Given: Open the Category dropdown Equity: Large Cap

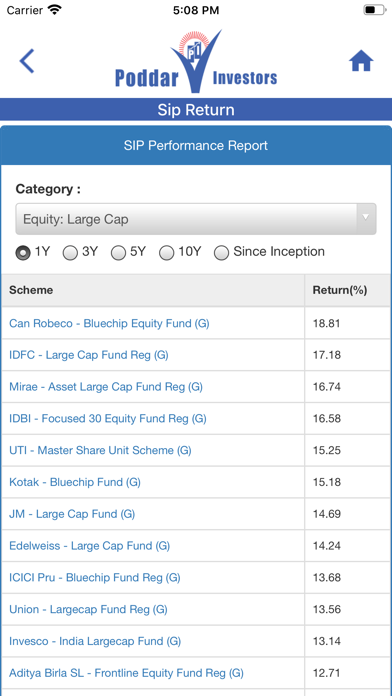Looking at the screenshot, I should click(x=196, y=219).
